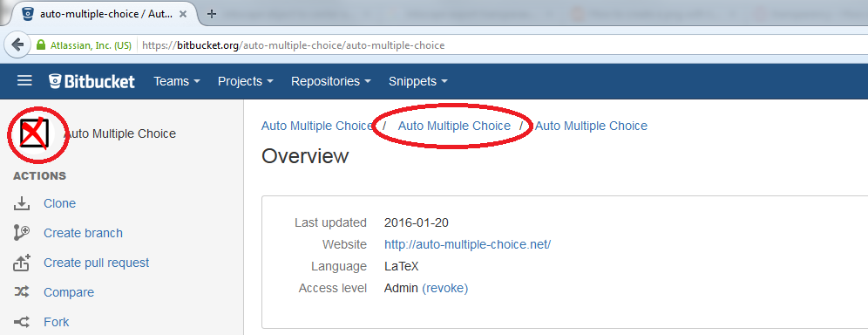Image resolution: width=868 pixels, height=335 pixels.
Task: Expand the Repositories dropdown
Action: pyautogui.click(x=331, y=81)
